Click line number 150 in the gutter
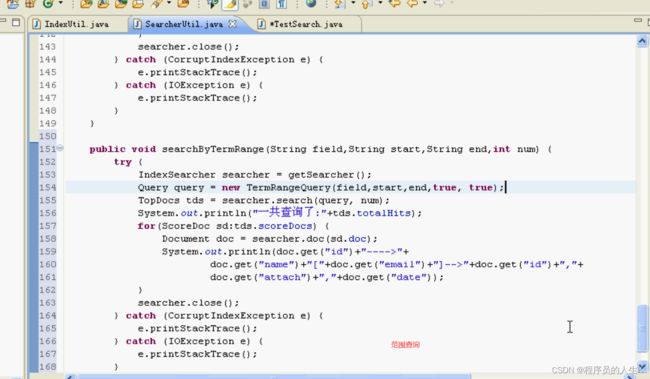 pos(48,136)
